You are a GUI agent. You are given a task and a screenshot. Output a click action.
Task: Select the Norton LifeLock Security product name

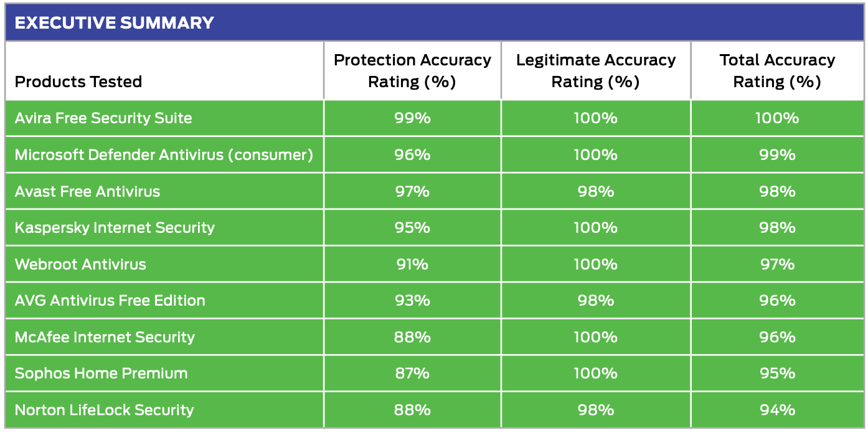pyautogui.click(x=104, y=410)
